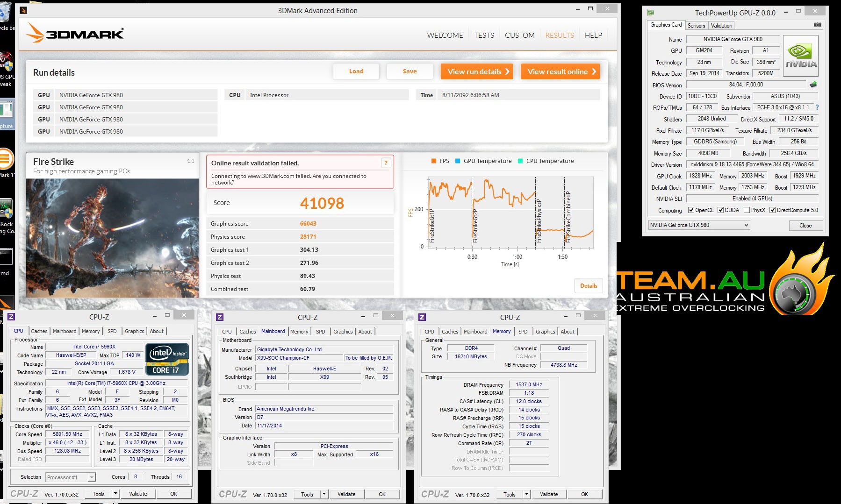Click the FireStrikePhysicsP marker on FPS chart
The image size is (841, 504).
[538, 220]
